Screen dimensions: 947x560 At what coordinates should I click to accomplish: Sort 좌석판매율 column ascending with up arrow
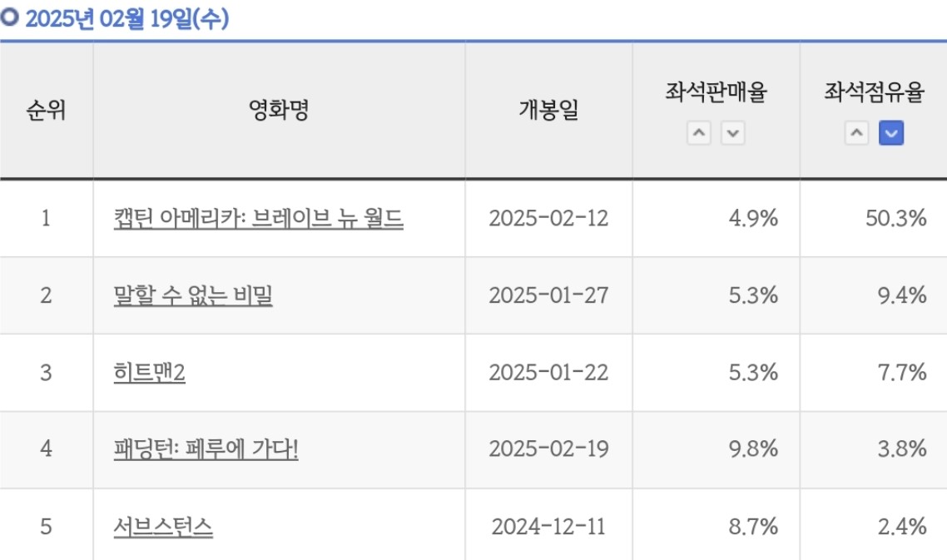coord(699,133)
